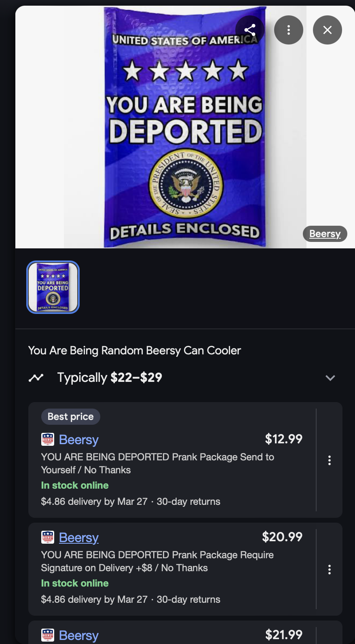This screenshot has height=644, width=355.
Task: Close the product detail panel
Action: click(328, 30)
